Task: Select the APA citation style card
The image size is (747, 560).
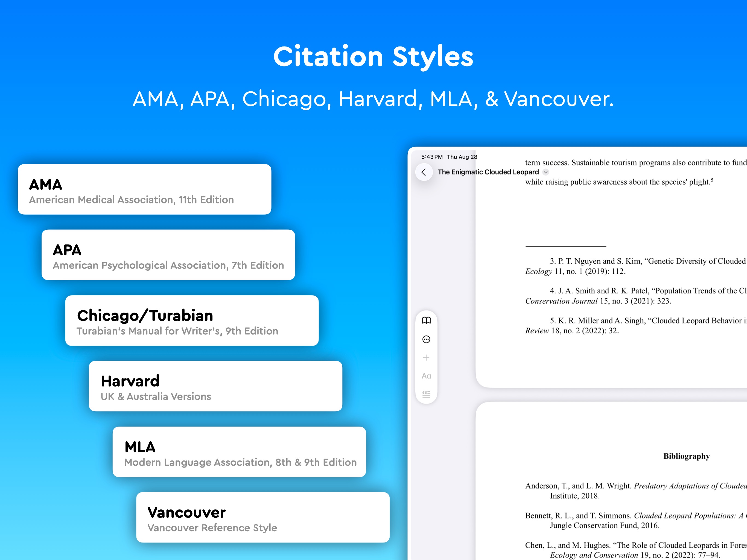Action: (x=168, y=255)
